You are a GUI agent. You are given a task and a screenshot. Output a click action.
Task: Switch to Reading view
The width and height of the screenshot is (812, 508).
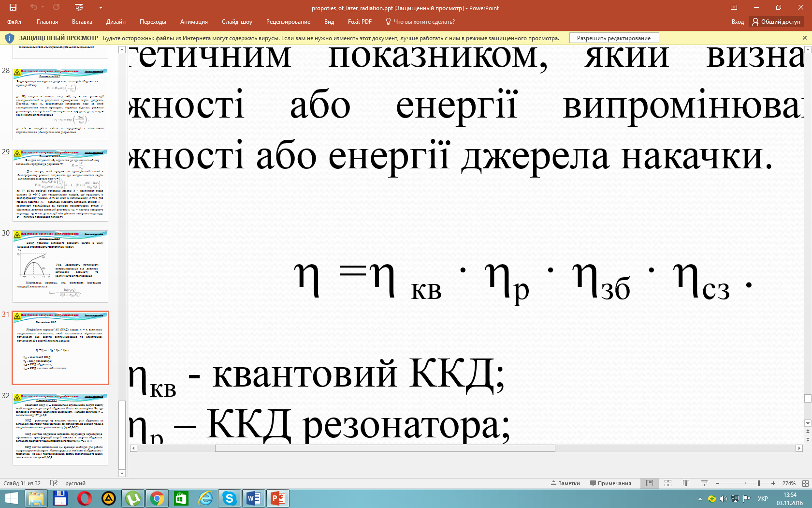click(686, 483)
